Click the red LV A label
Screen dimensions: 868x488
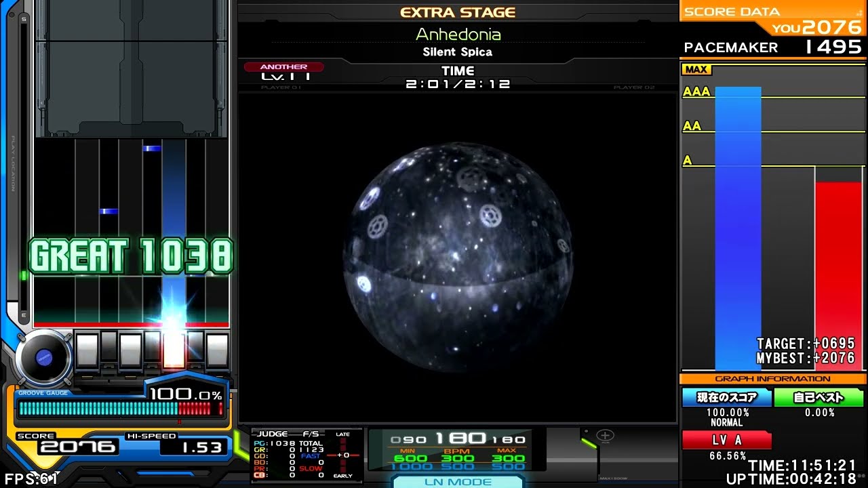727,440
